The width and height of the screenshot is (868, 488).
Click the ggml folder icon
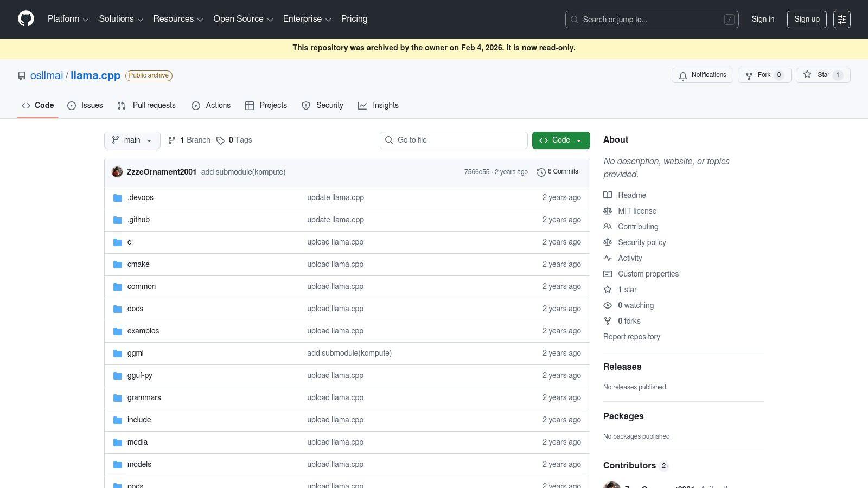118,354
